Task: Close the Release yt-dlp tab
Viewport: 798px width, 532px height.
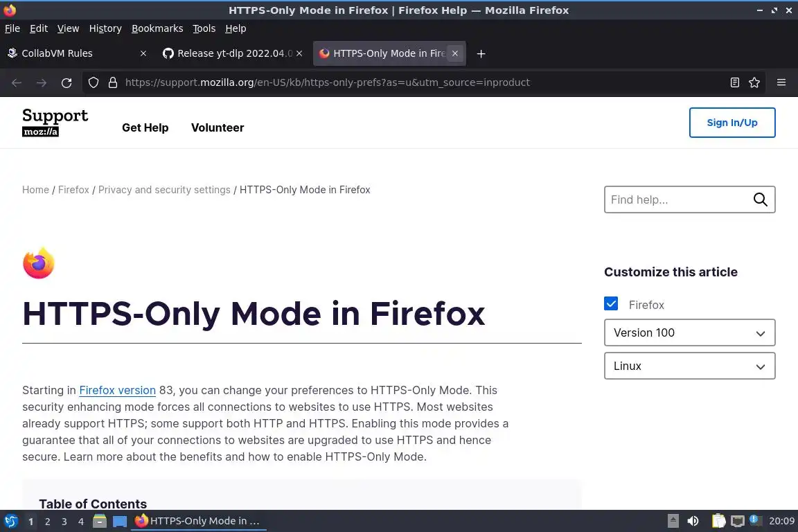Action: pos(299,53)
